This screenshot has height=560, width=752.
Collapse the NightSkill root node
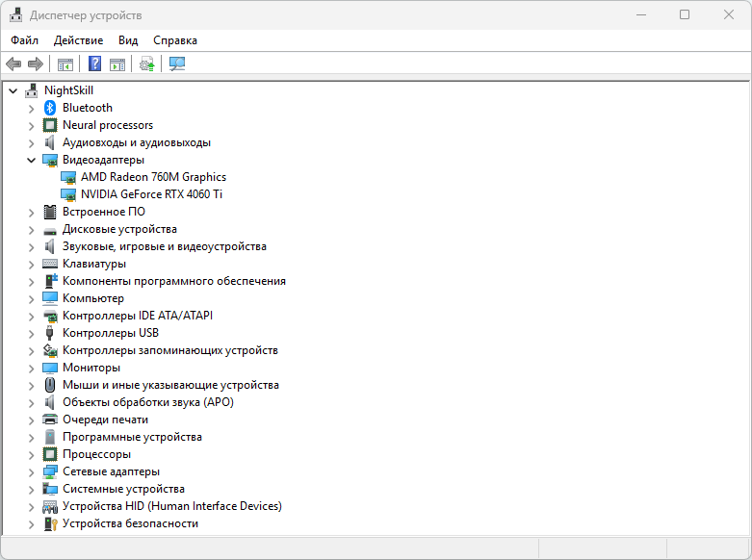[13, 90]
